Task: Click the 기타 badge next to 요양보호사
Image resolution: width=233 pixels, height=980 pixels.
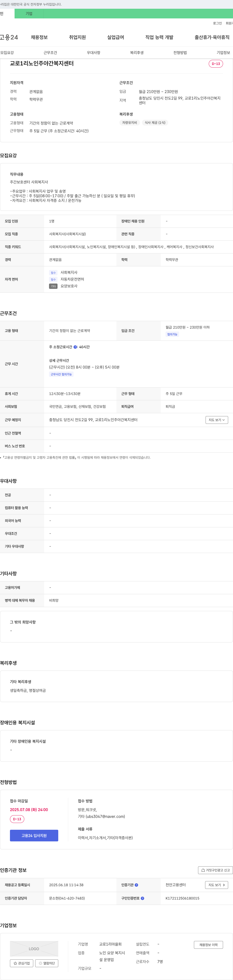Action: 53,286
